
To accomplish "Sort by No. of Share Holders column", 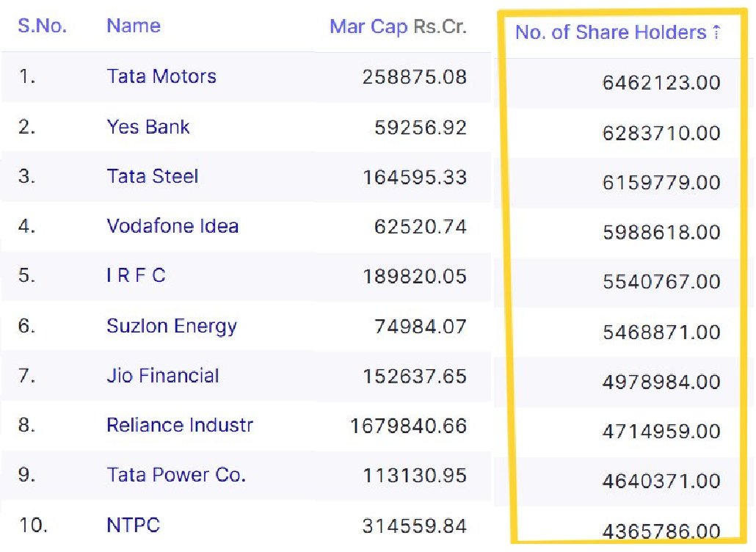I will pos(611,32).
